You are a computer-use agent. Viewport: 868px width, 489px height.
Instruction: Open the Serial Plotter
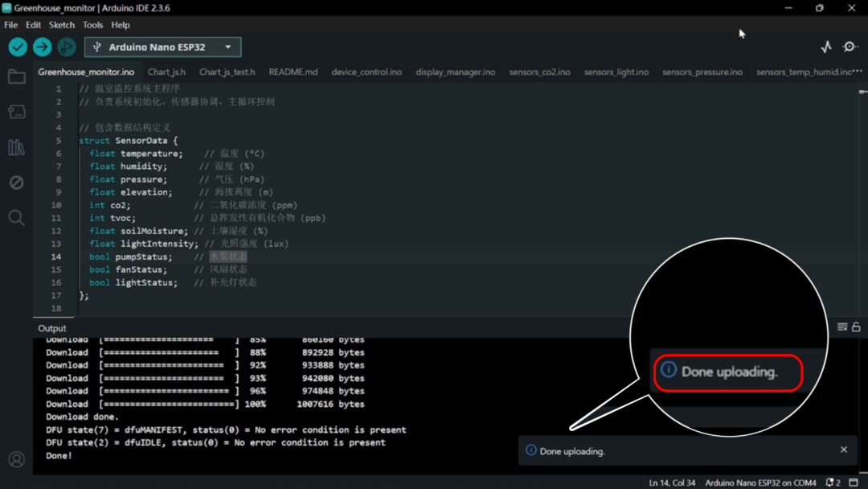point(826,47)
